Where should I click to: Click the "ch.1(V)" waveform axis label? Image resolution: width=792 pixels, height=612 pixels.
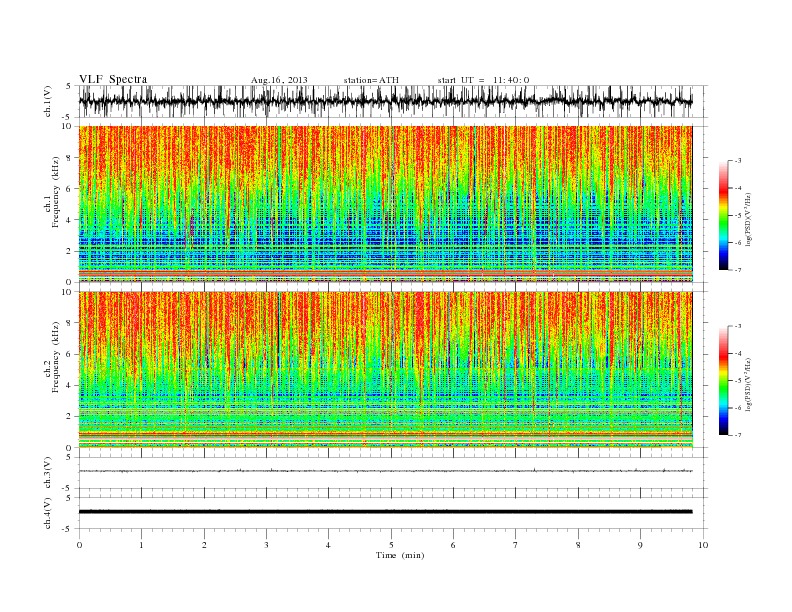[48, 101]
